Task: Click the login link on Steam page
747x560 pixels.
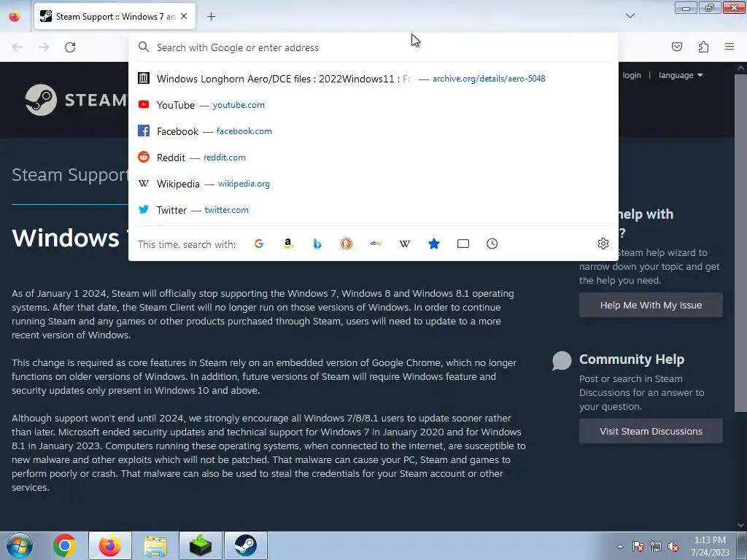Action: click(632, 75)
